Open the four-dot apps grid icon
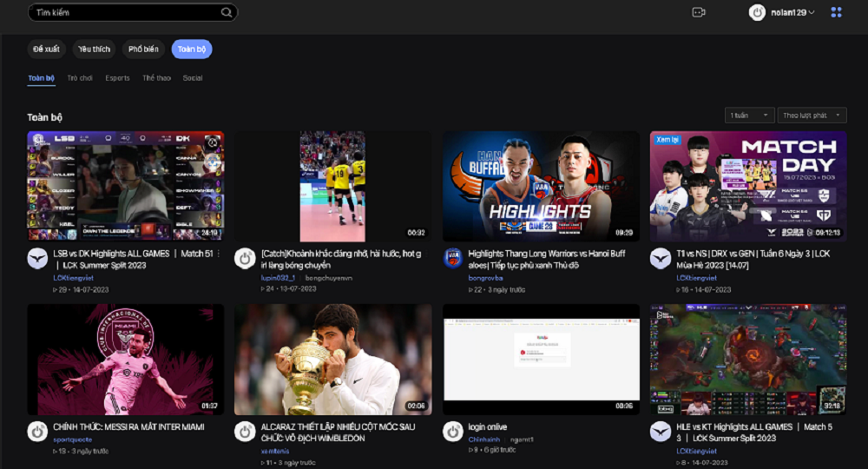 tap(836, 12)
